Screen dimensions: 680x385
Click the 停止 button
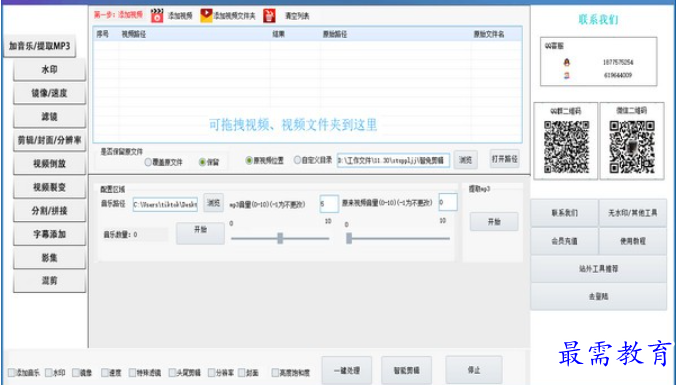[474, 370]
